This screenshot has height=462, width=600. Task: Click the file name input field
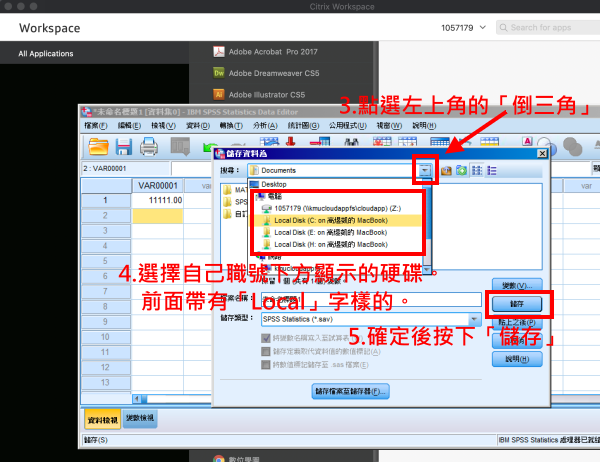pyautogui.click(x=371, y=299)
